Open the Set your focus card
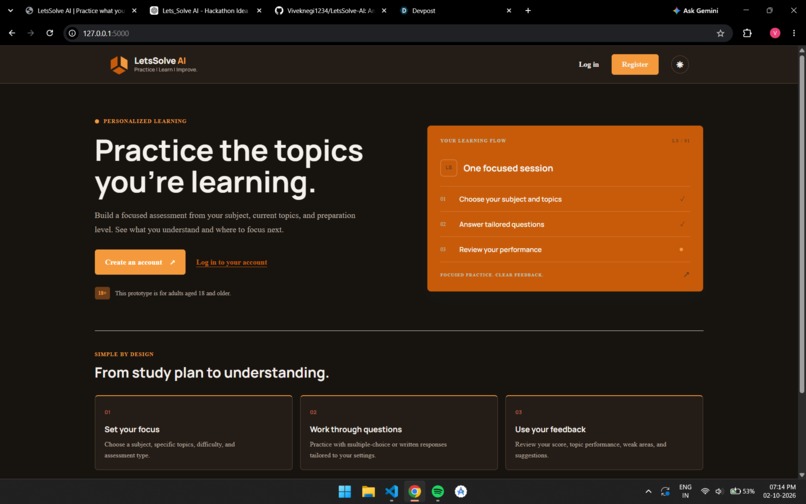 193,433
